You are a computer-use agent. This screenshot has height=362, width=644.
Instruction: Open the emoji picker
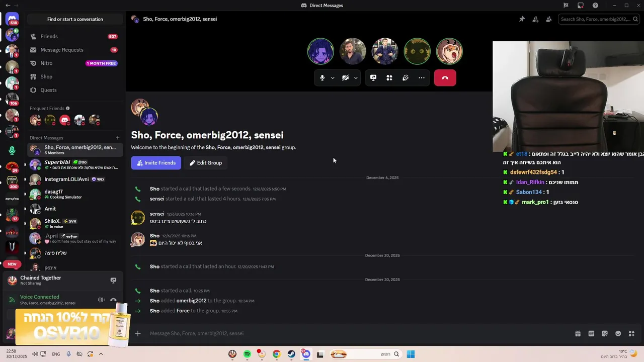pos(618,333)
